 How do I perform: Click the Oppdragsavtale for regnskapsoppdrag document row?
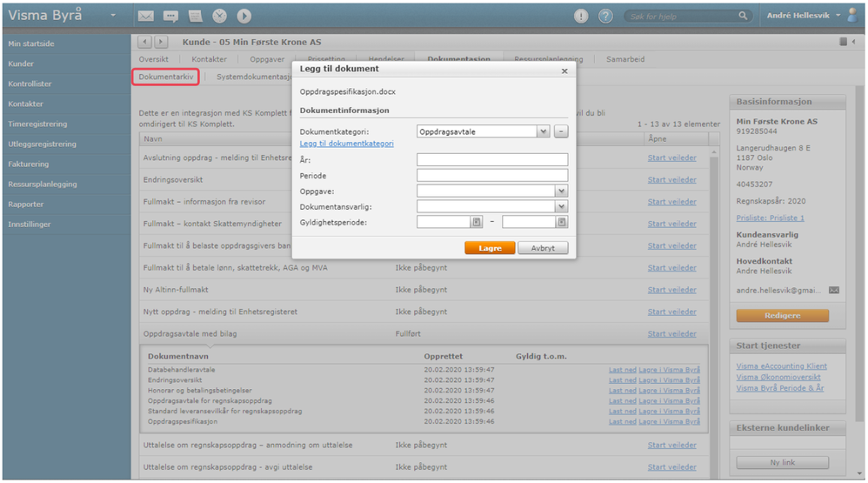[x=424, y=401]
